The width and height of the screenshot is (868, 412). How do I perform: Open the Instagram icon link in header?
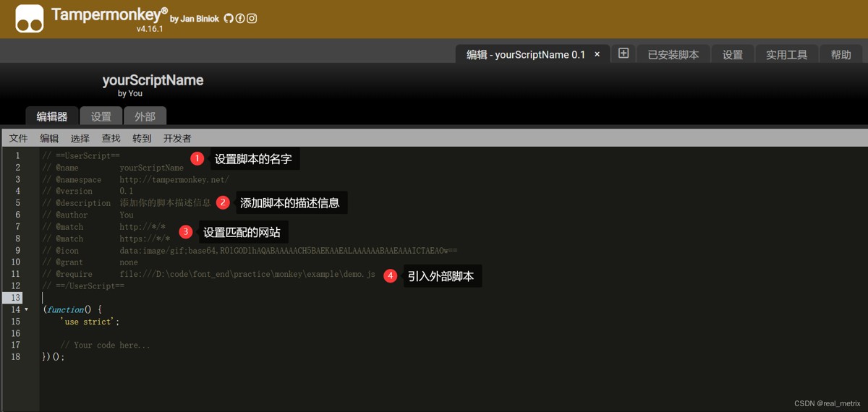point(252,19)
